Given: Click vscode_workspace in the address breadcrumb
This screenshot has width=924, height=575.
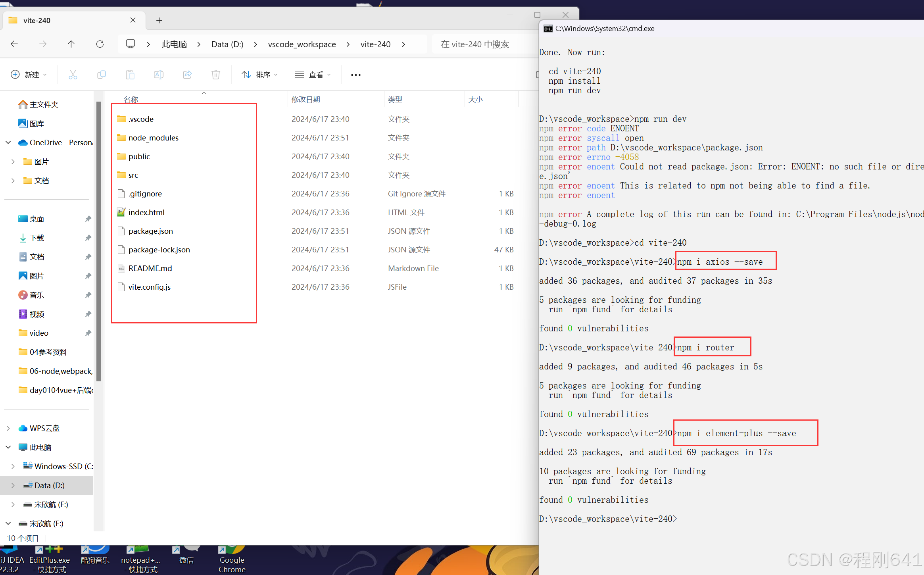Looking at the screenshot, I should click(302, 44).
